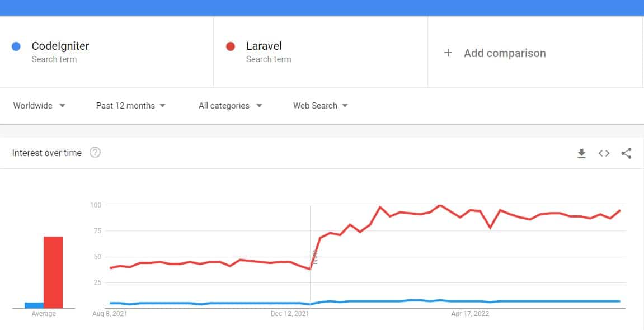Expand the Past 12 months time range dropdown

tap(130, 105)
